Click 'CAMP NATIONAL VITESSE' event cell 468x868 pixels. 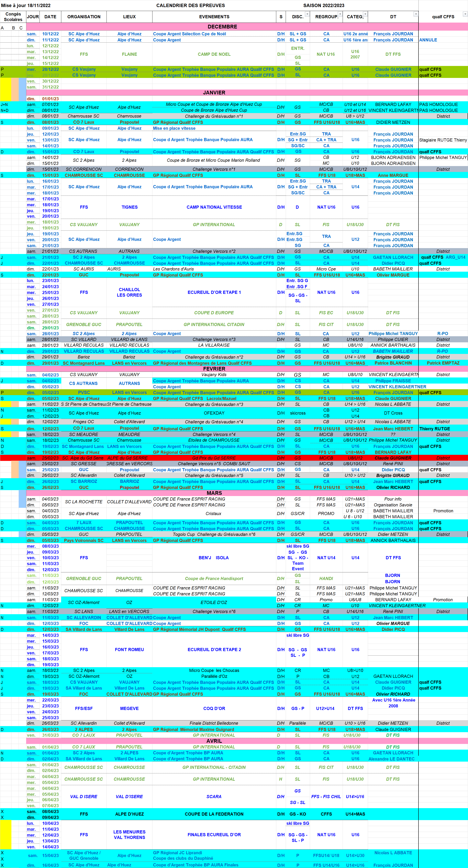click(x=214, y=207)
